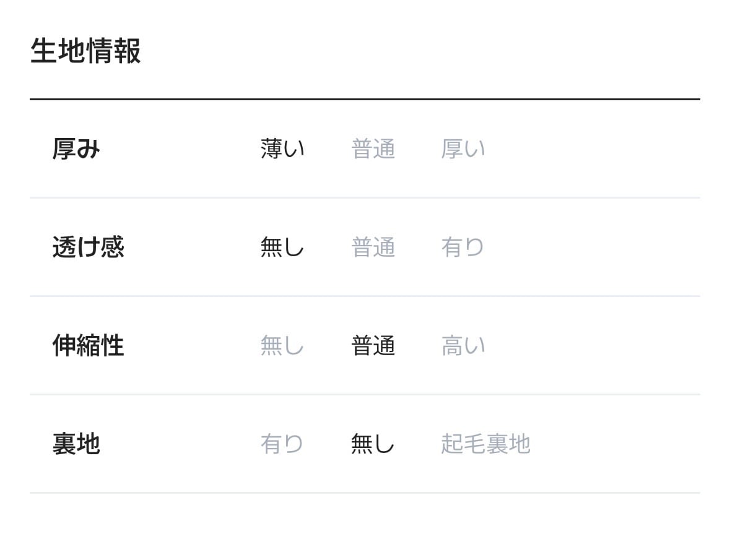Viewport: 730px width, 560px height.
Task: Select 起毛裏地 lining option
Action: [x=485, y=444]
